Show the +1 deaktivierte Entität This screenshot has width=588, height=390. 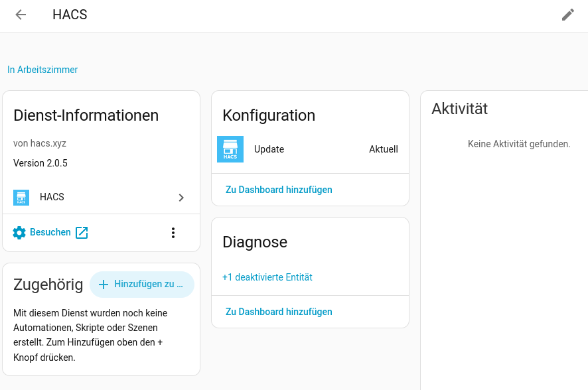[267, 277]
